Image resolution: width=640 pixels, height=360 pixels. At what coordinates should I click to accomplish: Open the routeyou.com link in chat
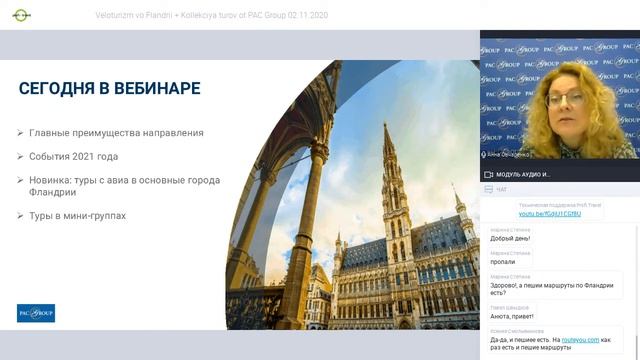(580, 340)
